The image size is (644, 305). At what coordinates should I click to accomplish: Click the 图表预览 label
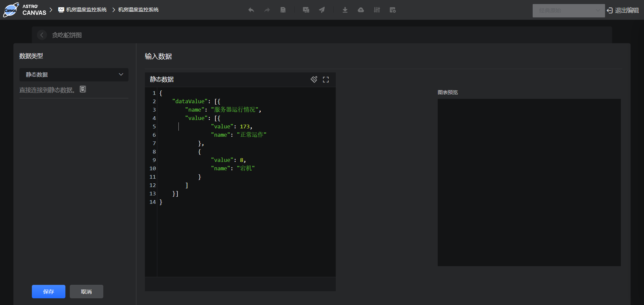[448, 92]
